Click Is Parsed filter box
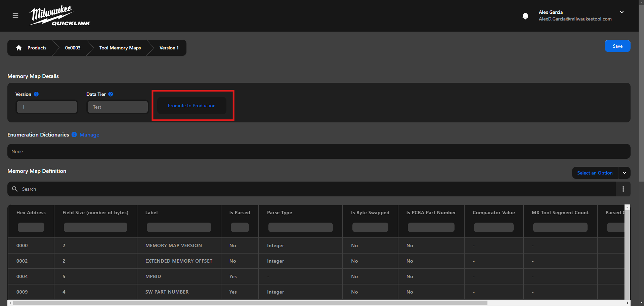The height and width of the screenshot is (306, 644). pyautogui.click(x=240, y=227)
